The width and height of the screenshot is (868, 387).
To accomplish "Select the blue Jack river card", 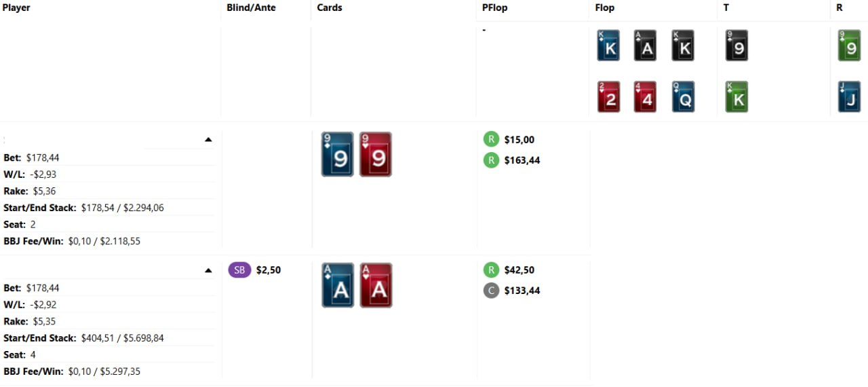I will pos(849,97).
